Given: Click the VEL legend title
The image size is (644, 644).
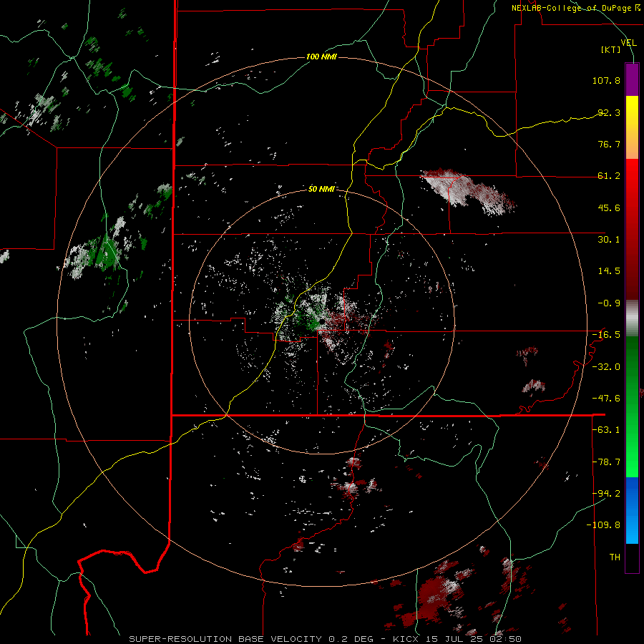Looking at the screenshot, I should (628, 42).
